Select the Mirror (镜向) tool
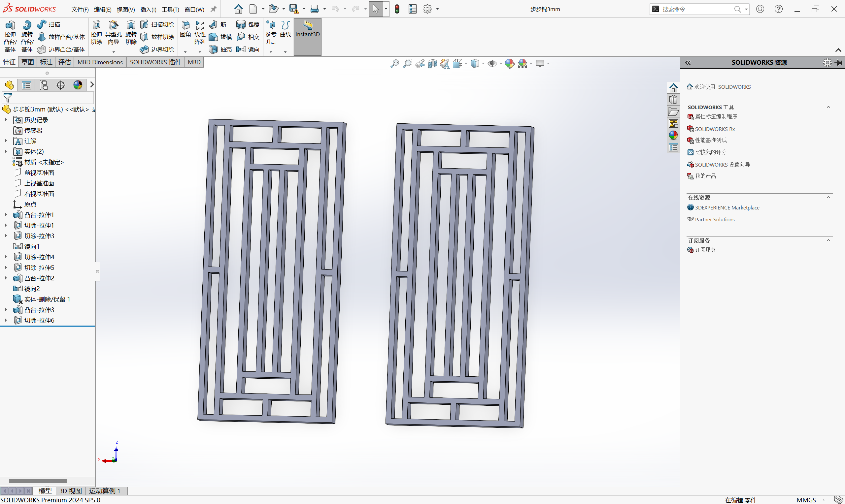Screen dimensions: 845x504 [248, 49]
